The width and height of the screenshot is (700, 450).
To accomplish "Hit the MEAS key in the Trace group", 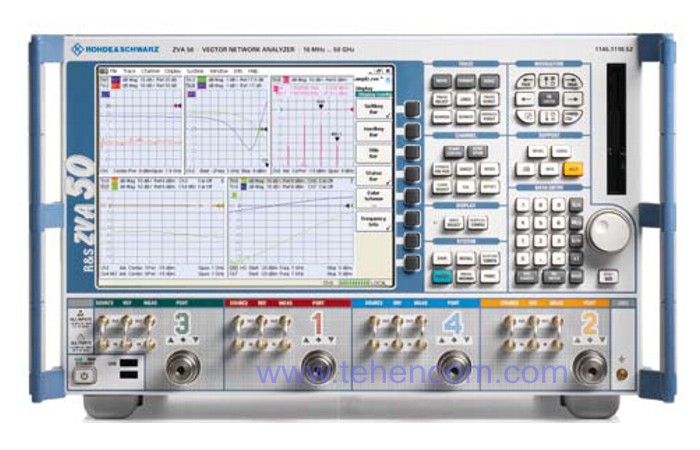I will (x=441, y=82).
